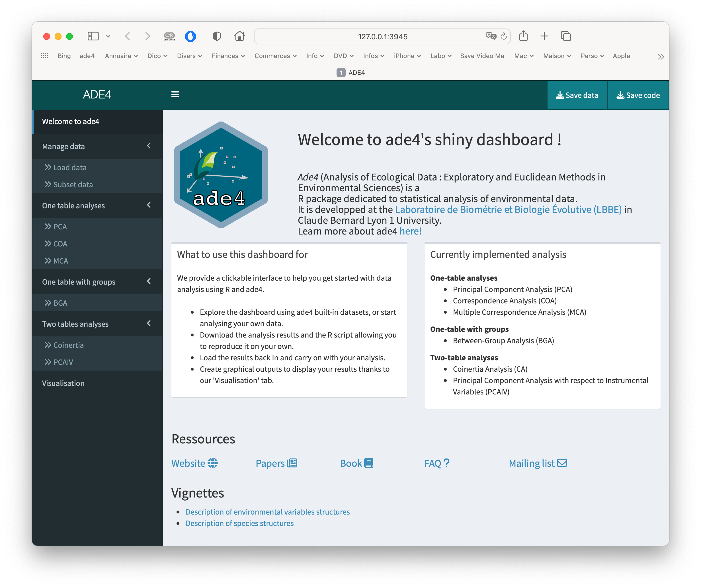Open the Safari share icon
The height and width of the screenshot is (588, 701).
click(523, 36)
